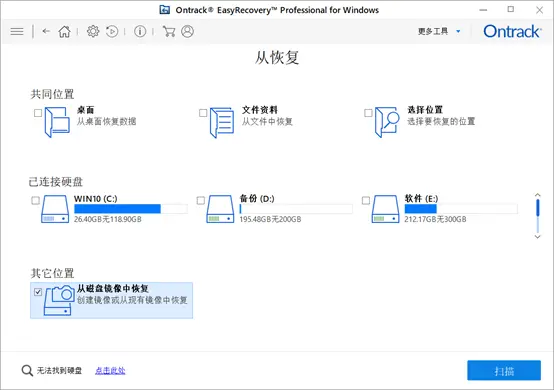This screenshot has height=390, width=554.
Task: Go back with the left arrow icon
Action: point(46,31)
